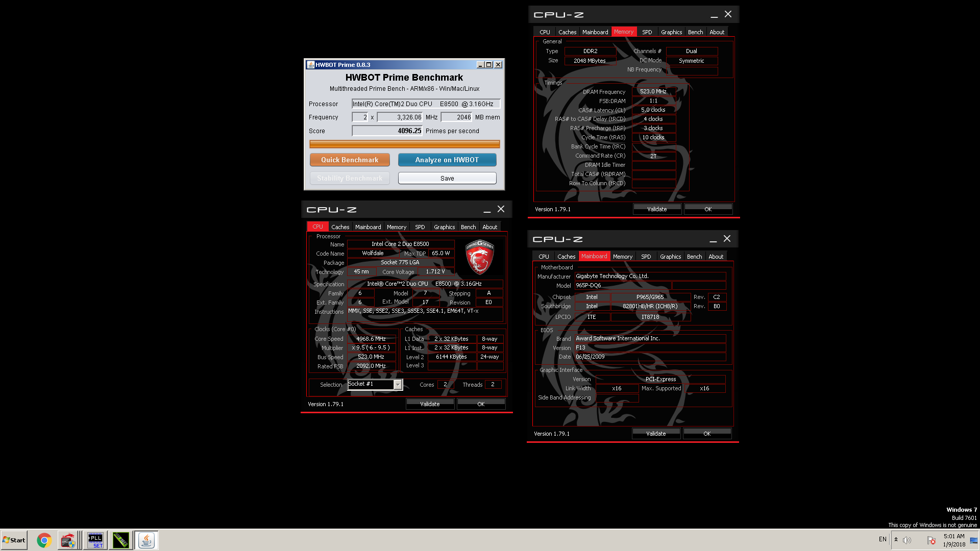Click the MSI Gaming dragon logo
The height and width of the screenshot is (551, 980).
(479, 257)
